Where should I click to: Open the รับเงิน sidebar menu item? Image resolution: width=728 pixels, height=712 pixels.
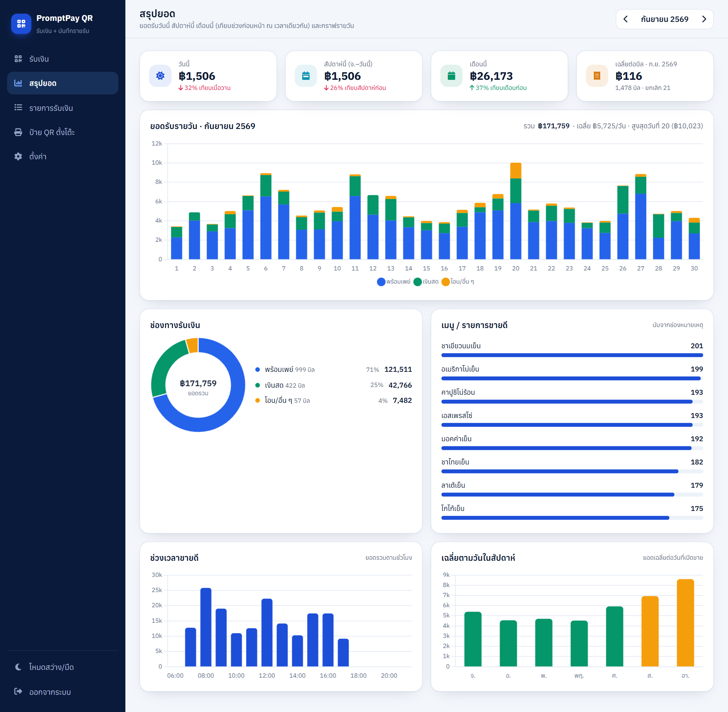62,59
